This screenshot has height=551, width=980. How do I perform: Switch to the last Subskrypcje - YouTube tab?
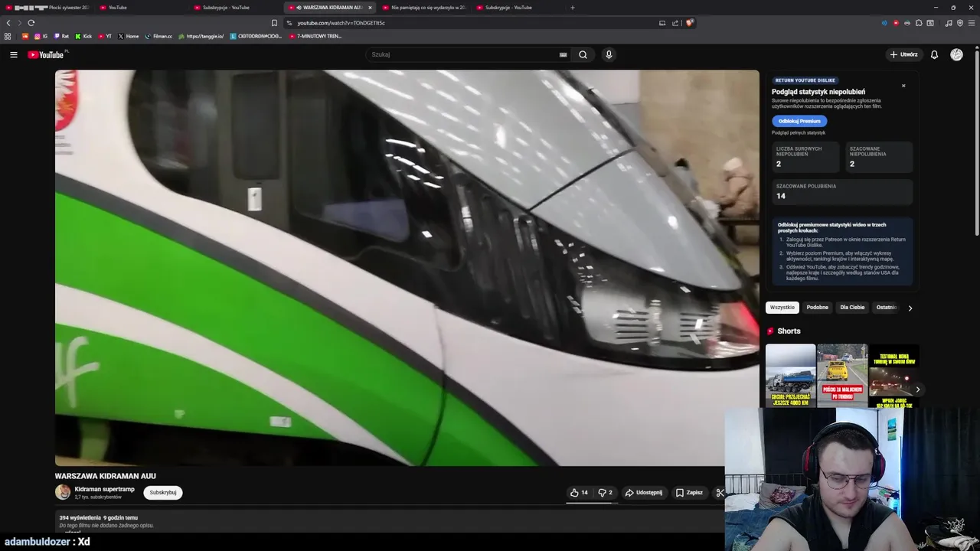click(x=519, y=8)
